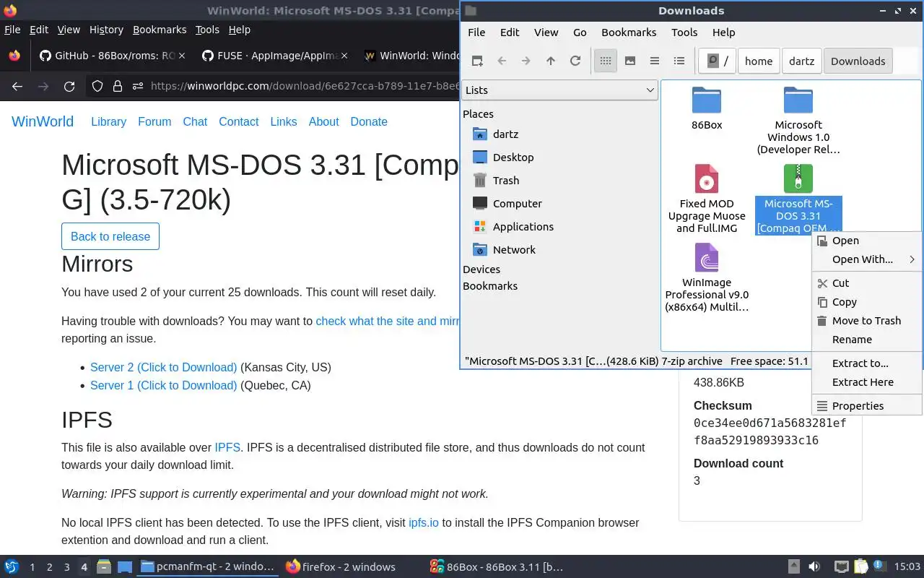Open the file manager Go menu
The height and width of the screenshot is (578, 924).
click(x=580, y=33)
